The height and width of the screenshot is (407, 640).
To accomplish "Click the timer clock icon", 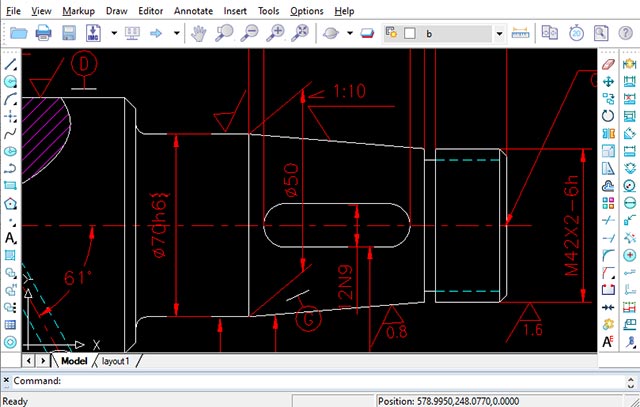I will tap(576, 33).
